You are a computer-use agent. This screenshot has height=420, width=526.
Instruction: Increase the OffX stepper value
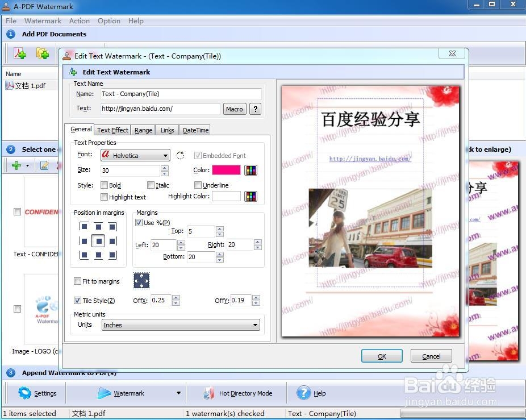pyautogui.click(x=176, y=297)
